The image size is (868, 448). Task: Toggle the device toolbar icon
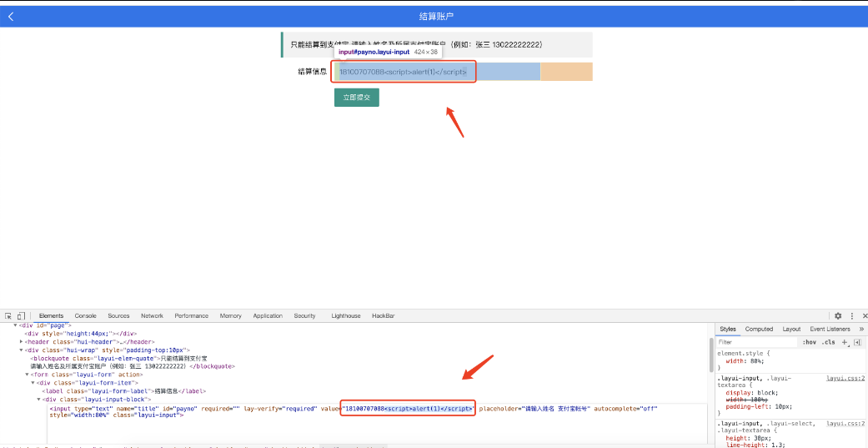tap(21, 315)
